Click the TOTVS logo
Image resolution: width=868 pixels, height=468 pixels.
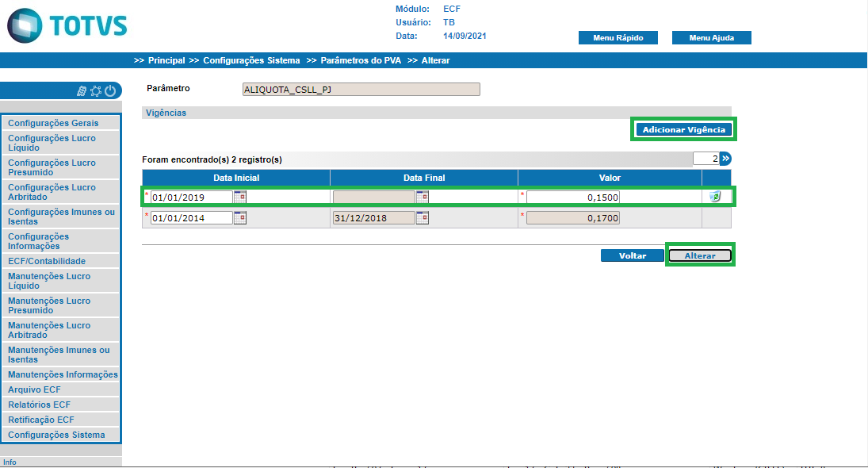67,25
